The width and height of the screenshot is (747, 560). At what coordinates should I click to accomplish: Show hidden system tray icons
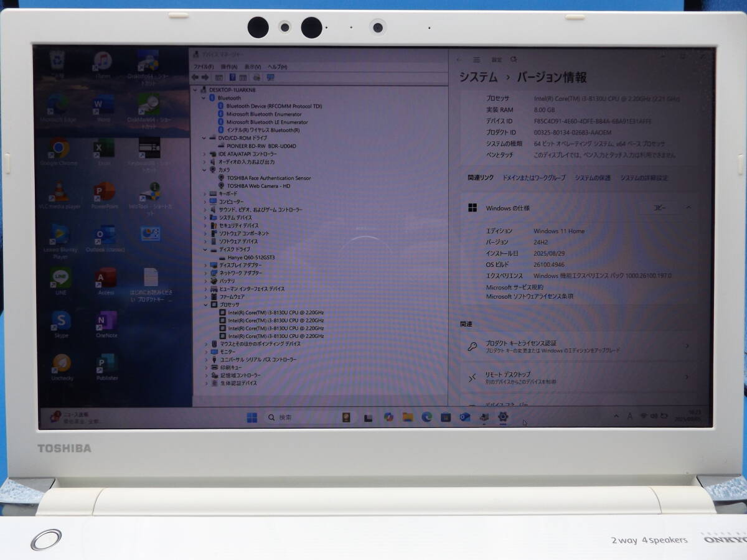617,416
